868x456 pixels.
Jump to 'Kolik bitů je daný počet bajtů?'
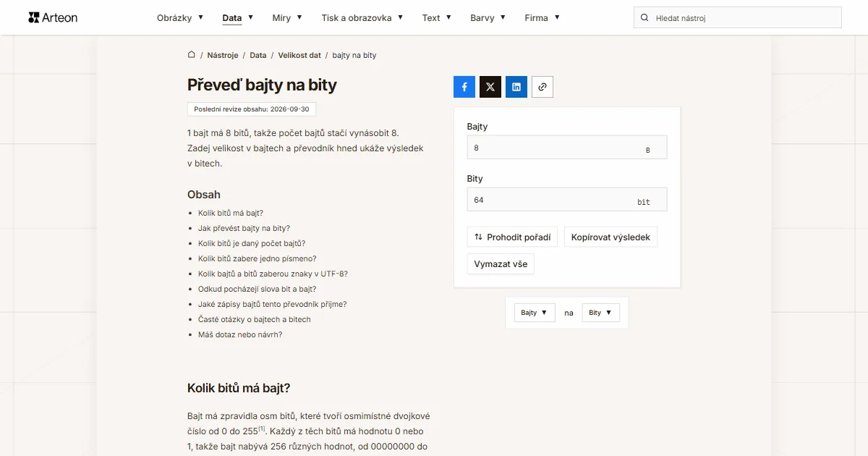coord(252,243)
